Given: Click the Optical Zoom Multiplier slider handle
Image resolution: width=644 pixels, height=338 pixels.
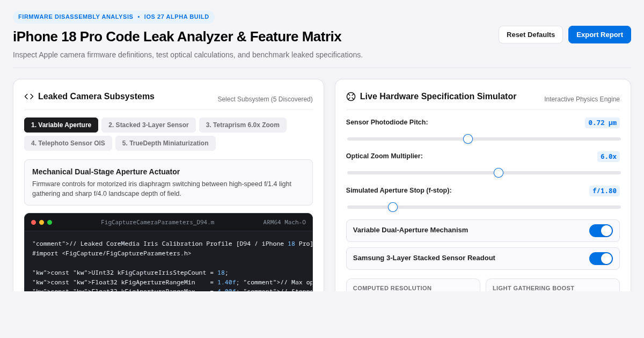Looking at the screenshot, I should (x=499, y=173).
